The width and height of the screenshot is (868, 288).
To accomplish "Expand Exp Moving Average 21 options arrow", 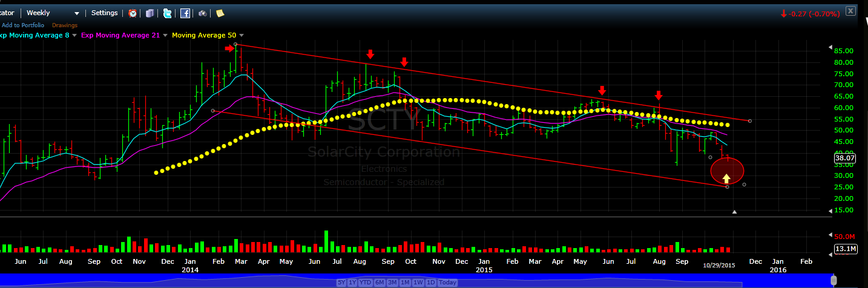I will click(165, 36).
